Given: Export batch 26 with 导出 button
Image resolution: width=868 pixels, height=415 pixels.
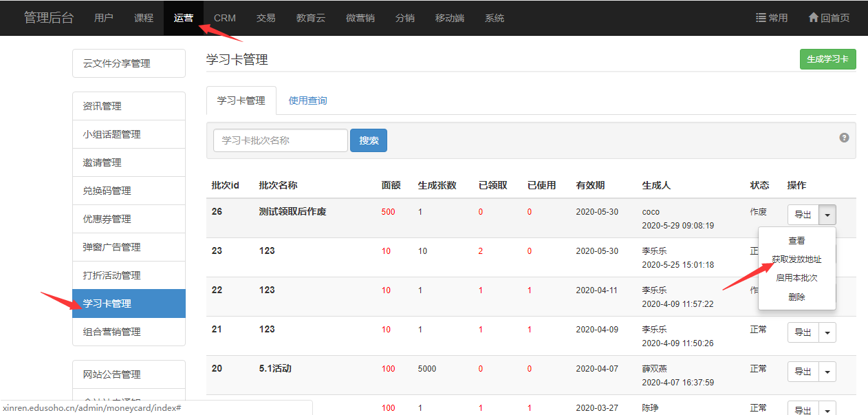Looking at the screenshot, I should [x=803, y=215].
